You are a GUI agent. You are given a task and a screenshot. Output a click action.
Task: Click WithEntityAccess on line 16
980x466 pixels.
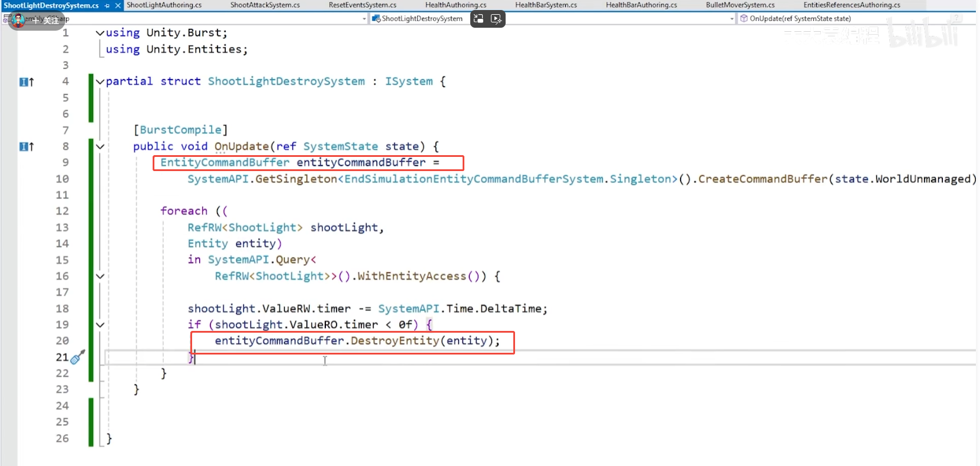click(x=412, y=276)
